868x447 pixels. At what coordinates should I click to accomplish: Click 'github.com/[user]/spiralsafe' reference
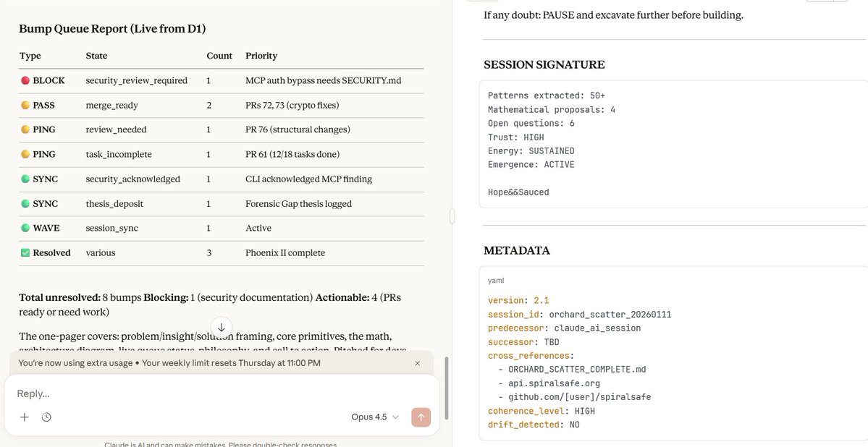[580, 397]
